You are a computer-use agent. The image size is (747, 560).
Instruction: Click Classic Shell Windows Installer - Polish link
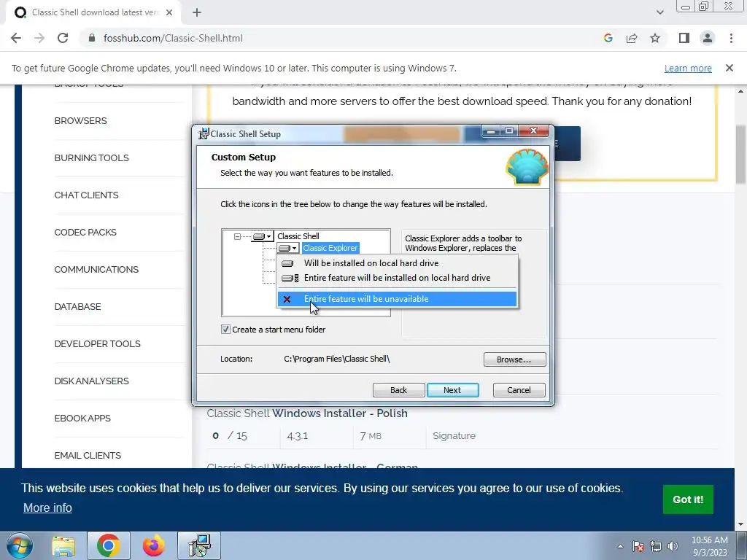tap(307, 413)
